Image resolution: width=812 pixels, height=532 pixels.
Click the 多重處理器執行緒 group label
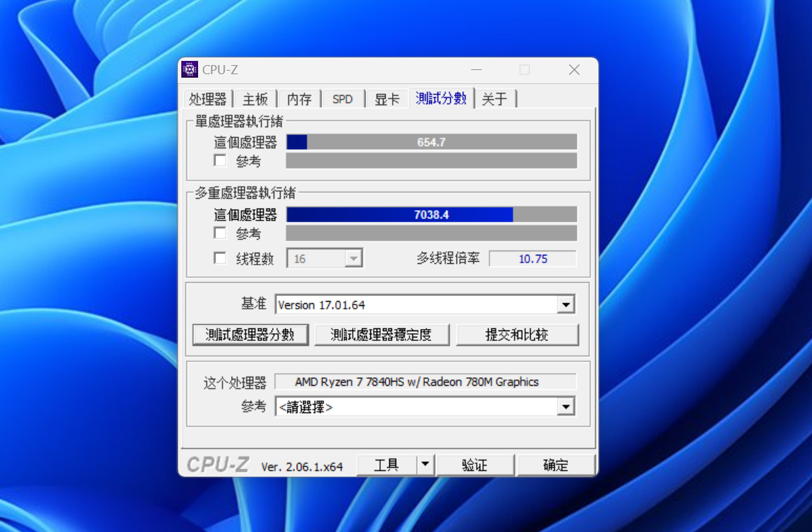tap(245, 193)
